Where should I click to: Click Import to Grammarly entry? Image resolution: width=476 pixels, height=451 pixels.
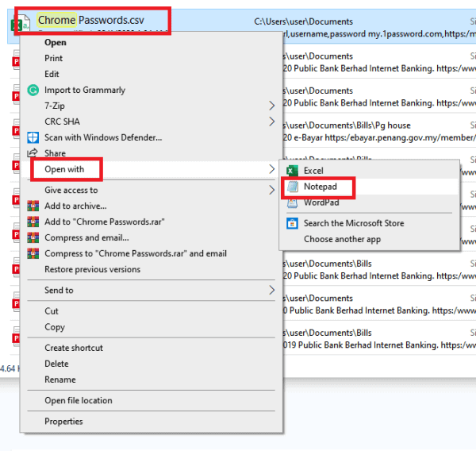[85, 90]
